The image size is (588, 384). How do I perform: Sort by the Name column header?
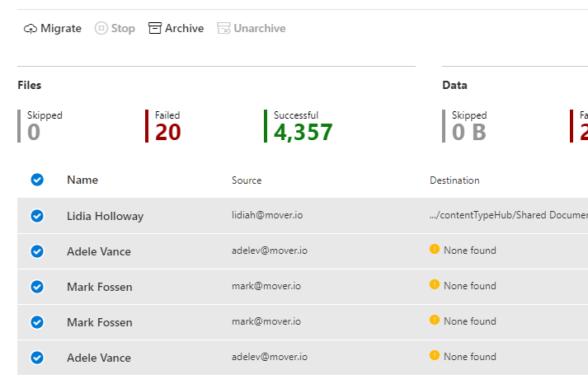tap(82, 180)
